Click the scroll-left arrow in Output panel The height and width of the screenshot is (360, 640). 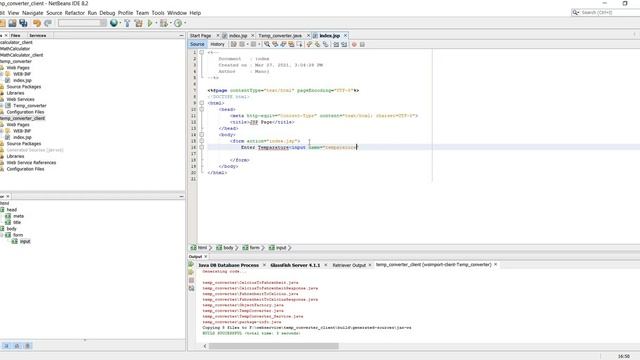[x=205, y=346]
